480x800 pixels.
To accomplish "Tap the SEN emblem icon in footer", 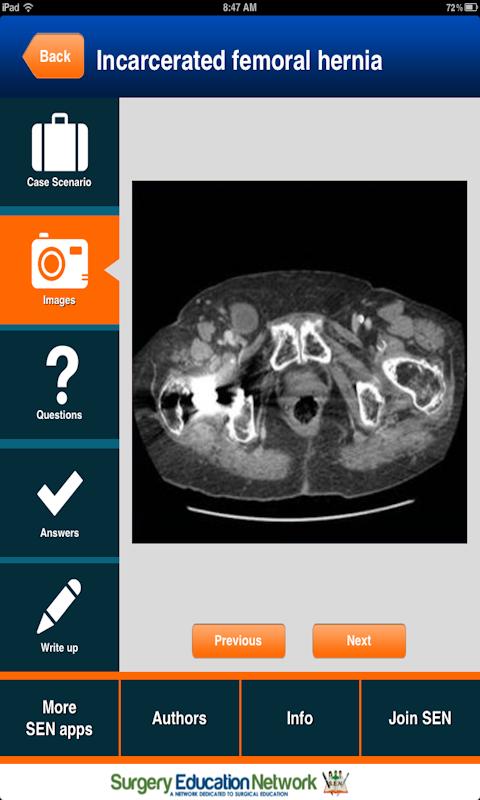I will click(336, 783).
